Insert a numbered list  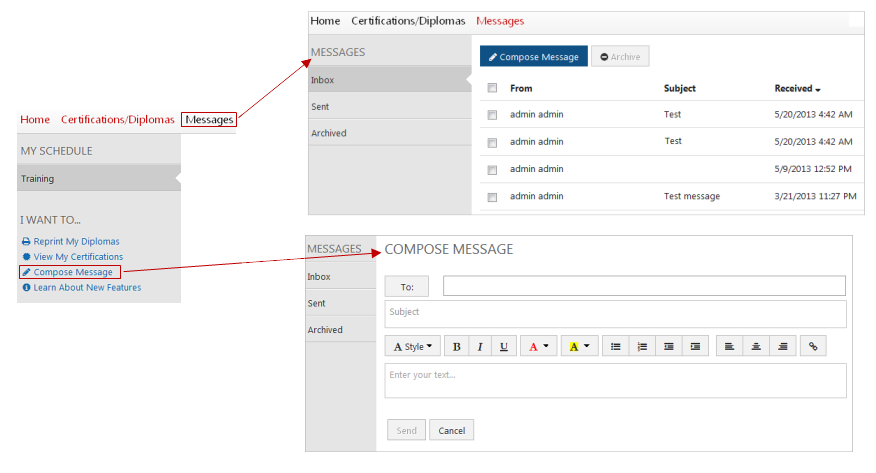coord(642,347)
